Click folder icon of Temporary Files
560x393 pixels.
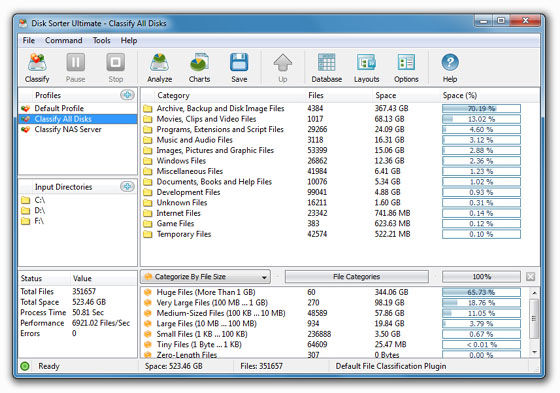coord(148,234)
